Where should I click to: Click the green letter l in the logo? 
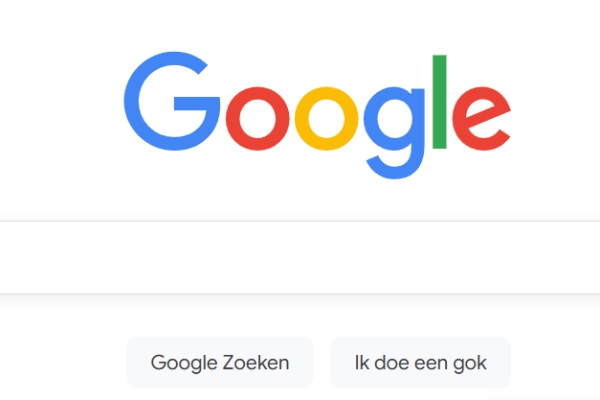point(439,102)
